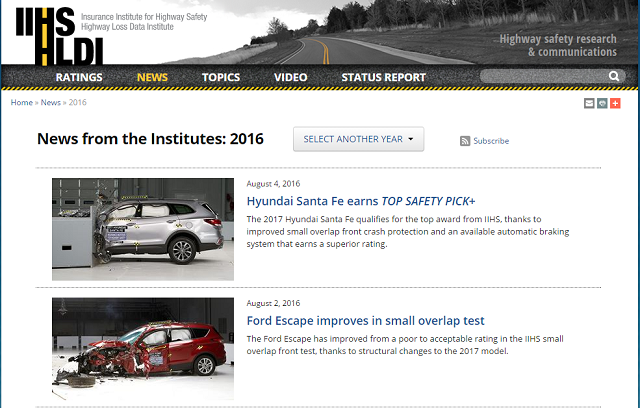Image resolution: width=640 pixels, height=408 pixels.
Task: Open the Topics menu item
Action: point(221,77)
